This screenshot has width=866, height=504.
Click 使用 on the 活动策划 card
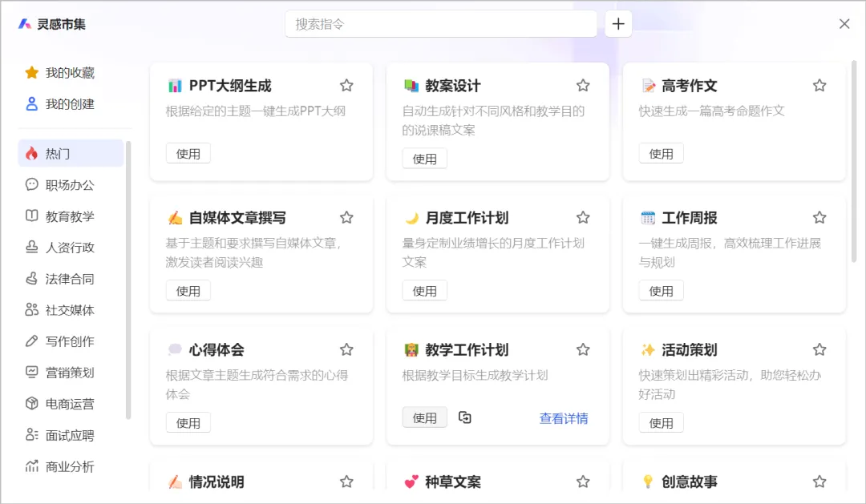[x=661, y=423]
